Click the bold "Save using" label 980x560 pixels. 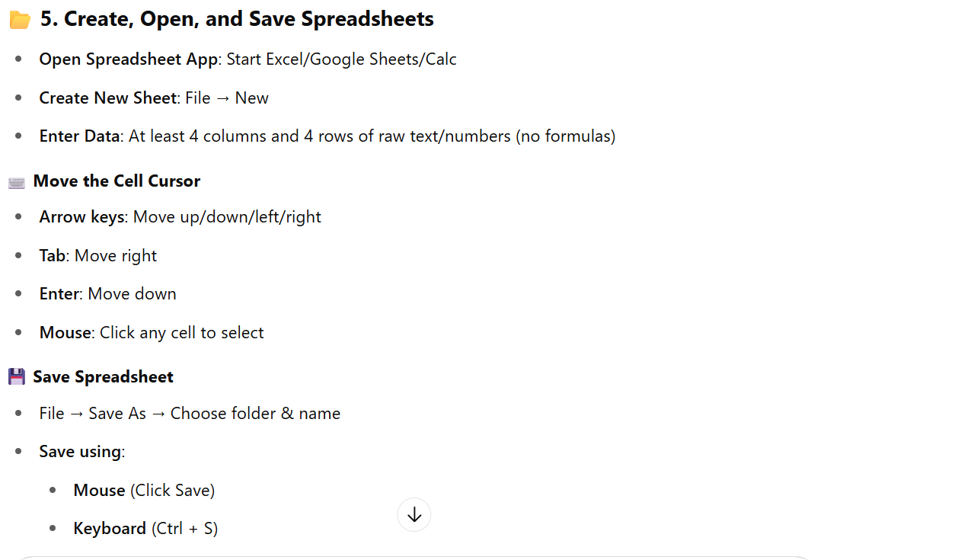(80, 452)
